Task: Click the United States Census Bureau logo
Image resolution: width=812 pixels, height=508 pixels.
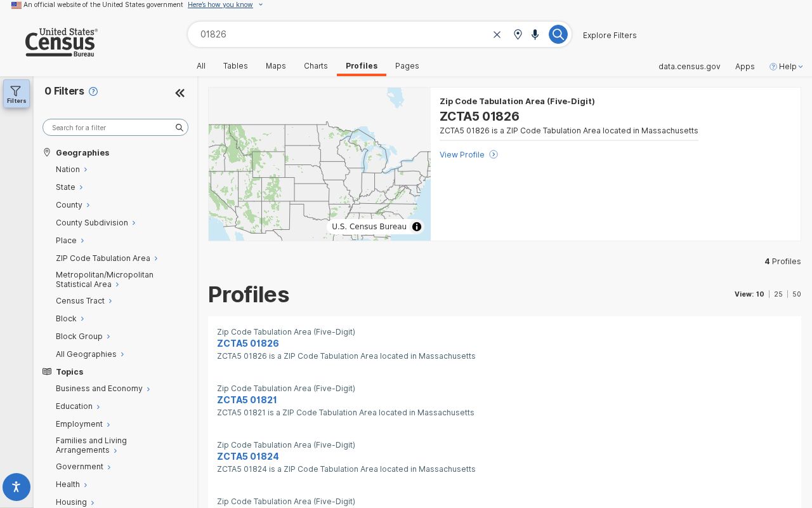Action: click(x=61, y=43)
